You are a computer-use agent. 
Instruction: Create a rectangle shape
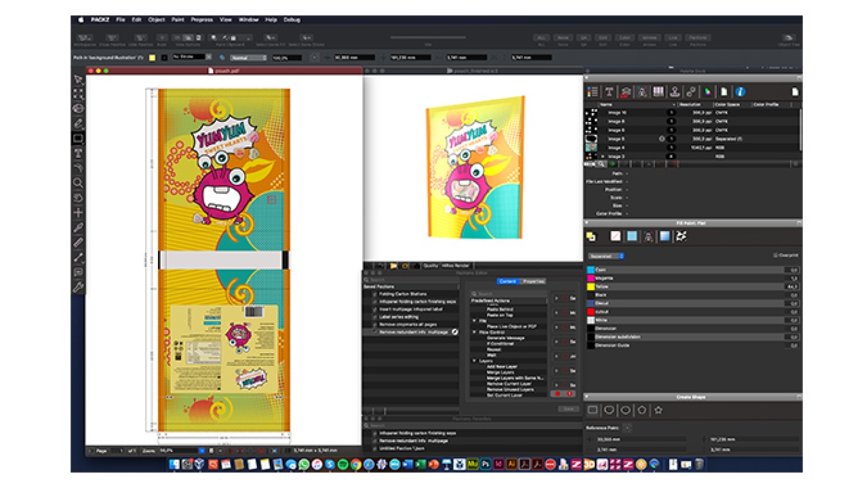tap(593, 410)
